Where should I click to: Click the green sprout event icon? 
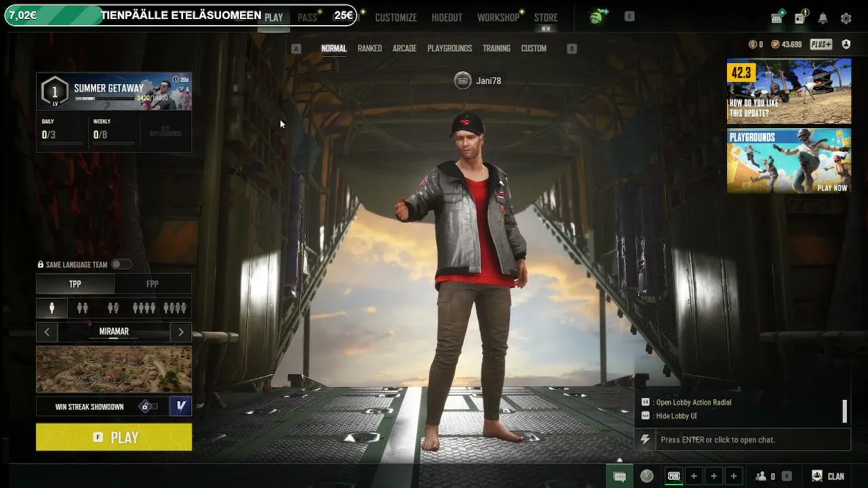coord(597,17)
